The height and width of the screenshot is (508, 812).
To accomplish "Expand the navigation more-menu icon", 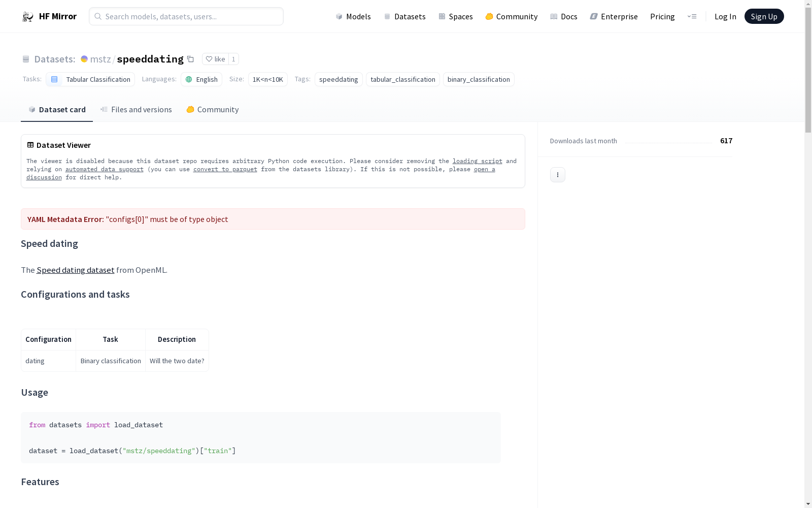I will click(692, 16).
